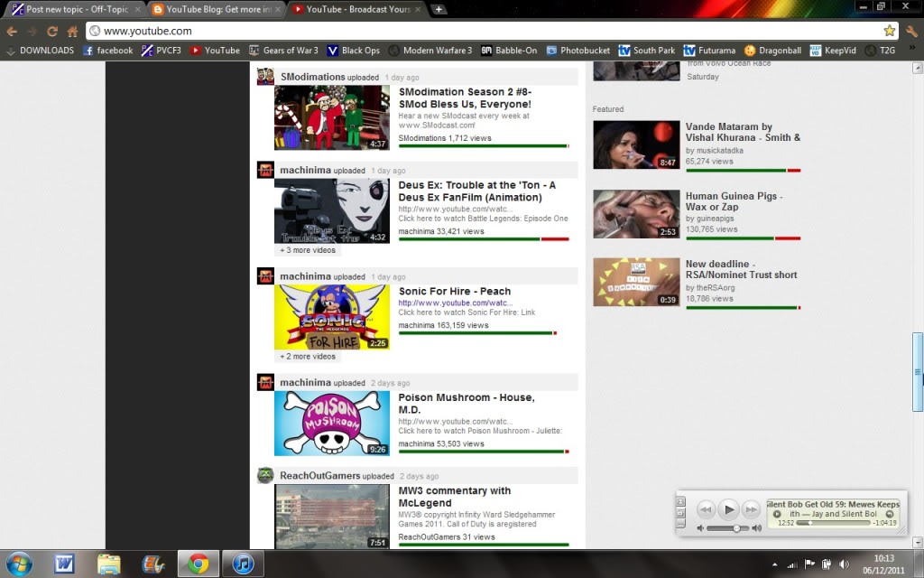The width and height of the screenshot is (924, 578).
Task: Close the YouTube Blog tab
Action: point(278,9)
